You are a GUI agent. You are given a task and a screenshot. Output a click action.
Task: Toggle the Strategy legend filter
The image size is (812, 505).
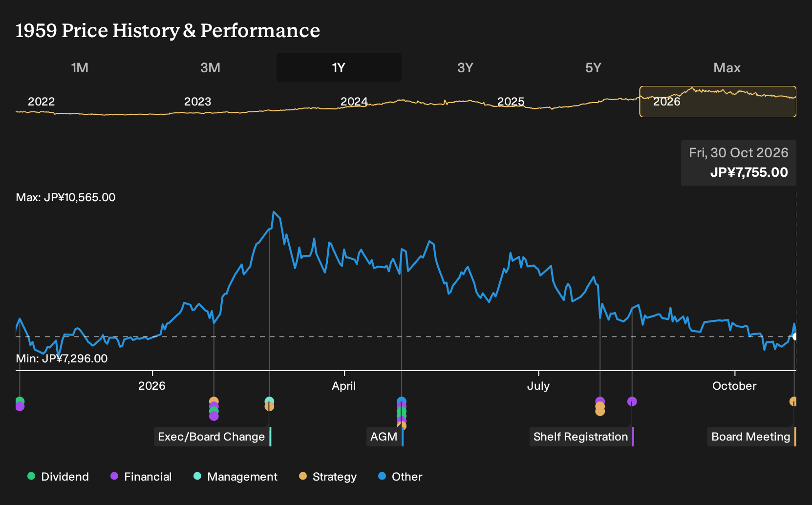pyautogui.click(x=327, y=477)
